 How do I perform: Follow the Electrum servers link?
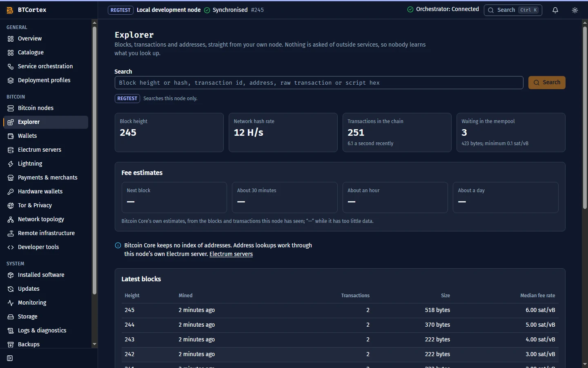point(231,254)
